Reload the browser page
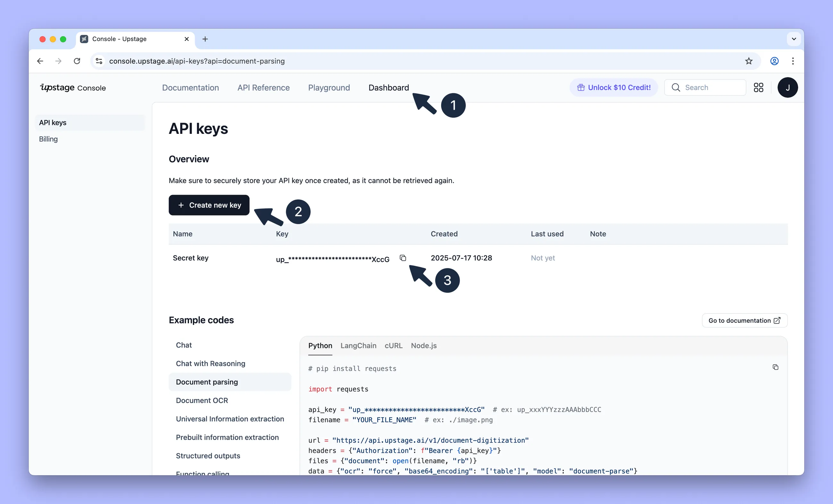Viewport: 833px width, 504px height. point(77,61)
